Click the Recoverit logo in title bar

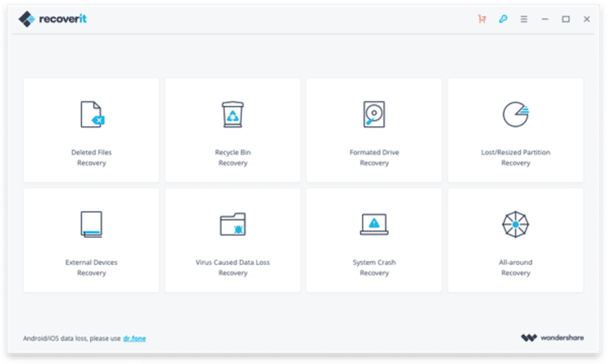click(52, 19)
